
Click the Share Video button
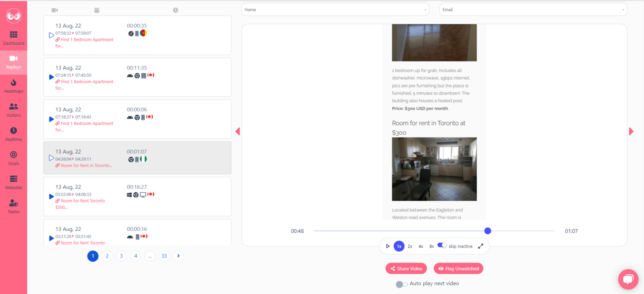406,268
